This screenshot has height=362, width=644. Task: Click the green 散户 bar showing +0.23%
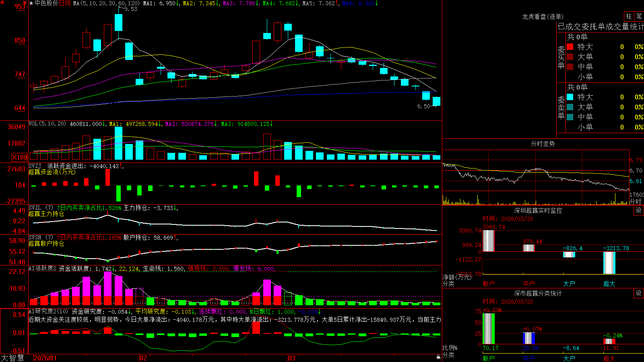tap(488, 329)
